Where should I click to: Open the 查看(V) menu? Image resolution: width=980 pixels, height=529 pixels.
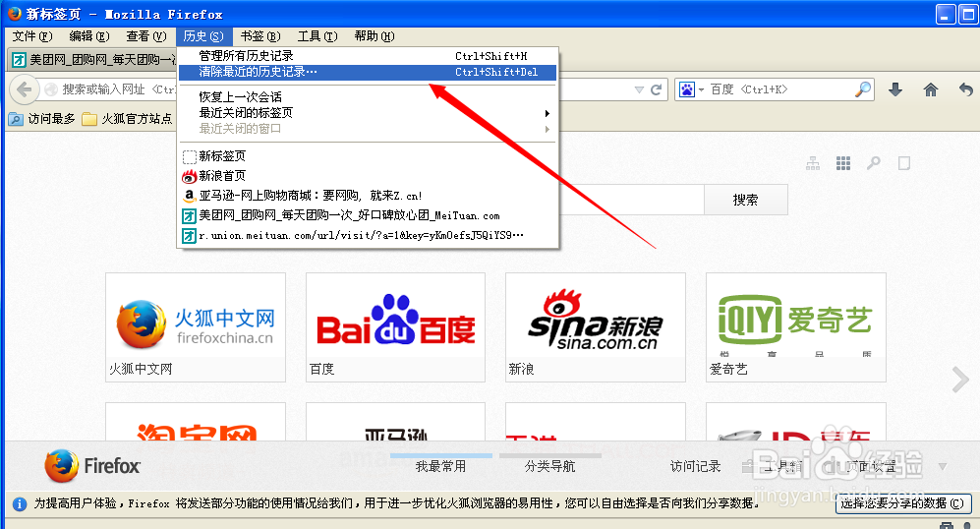[146, 36]
